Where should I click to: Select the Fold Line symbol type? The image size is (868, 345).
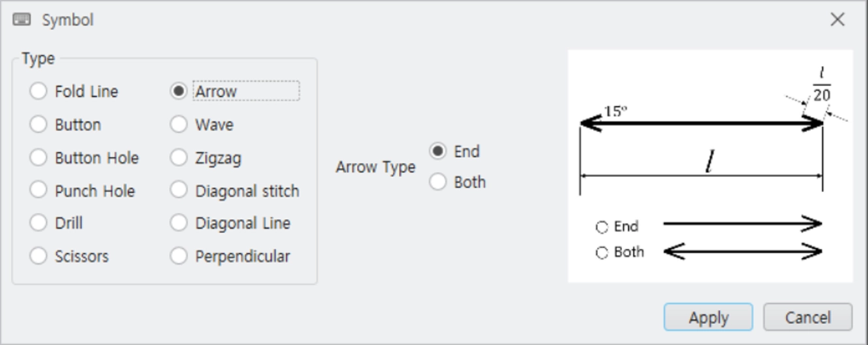pyautogui.click(x=74, y=91)
